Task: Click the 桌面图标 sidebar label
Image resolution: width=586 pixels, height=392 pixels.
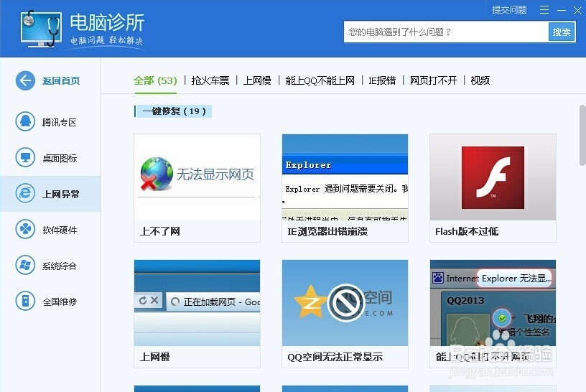Action: (x=60, y=158)
